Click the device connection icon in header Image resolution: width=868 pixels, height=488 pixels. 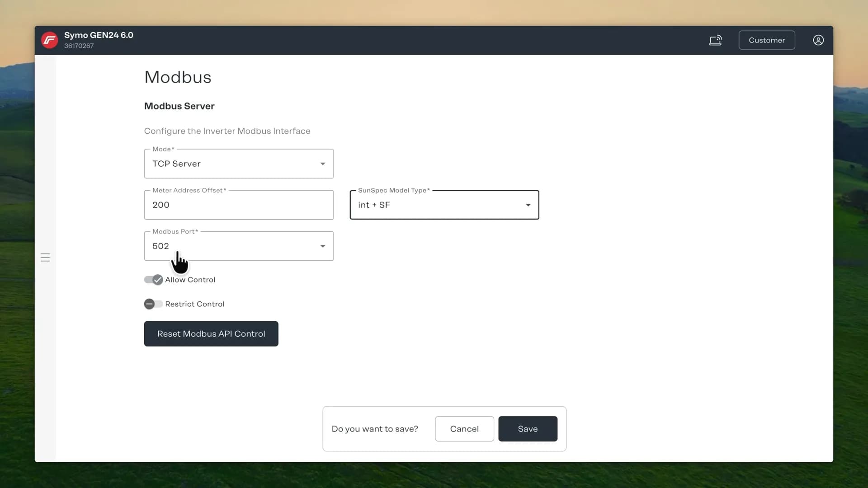point(715,40)
